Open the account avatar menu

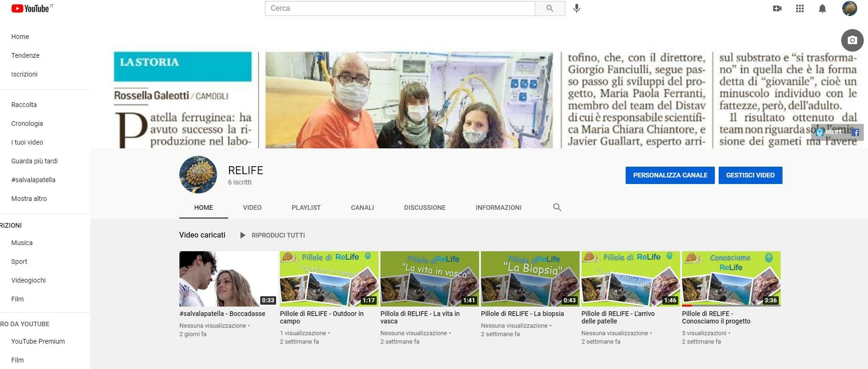[x=849, y=8]
